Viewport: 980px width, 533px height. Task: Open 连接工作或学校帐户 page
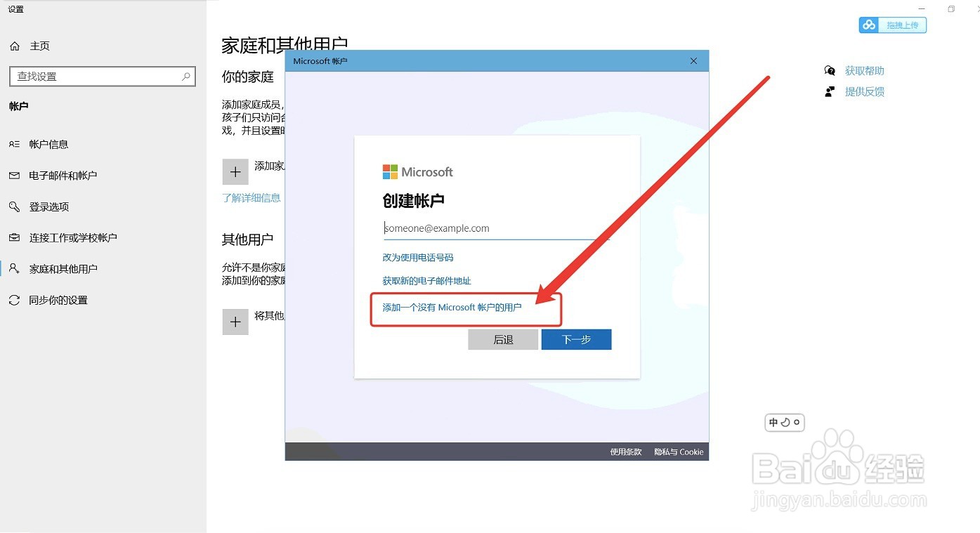tap(73, 237)
